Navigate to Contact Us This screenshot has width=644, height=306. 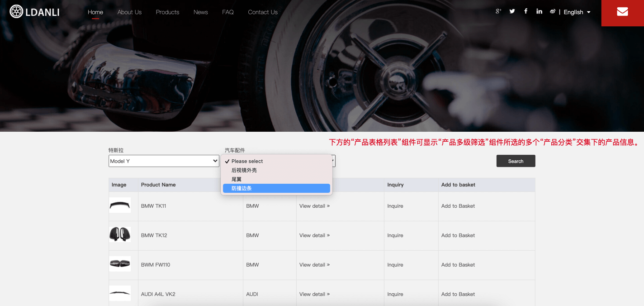[263, 12]
